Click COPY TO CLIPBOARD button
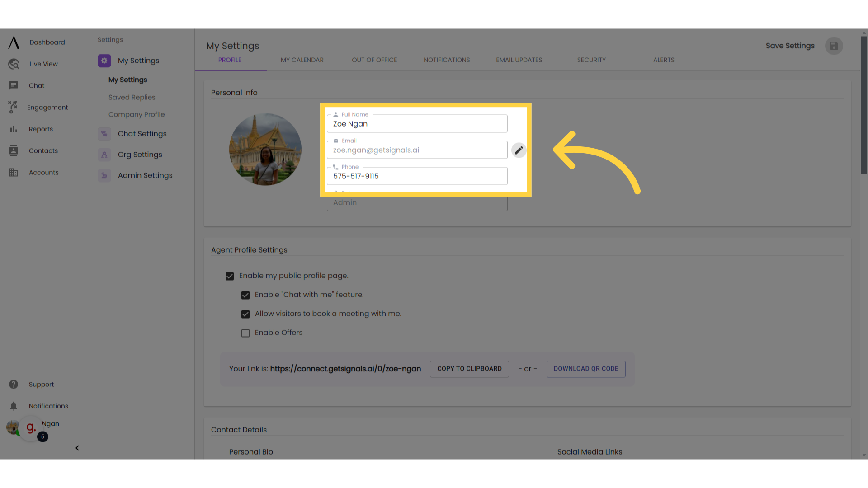Image resolution: width=868 pixels, height=488 pixels. pos(469,369)
